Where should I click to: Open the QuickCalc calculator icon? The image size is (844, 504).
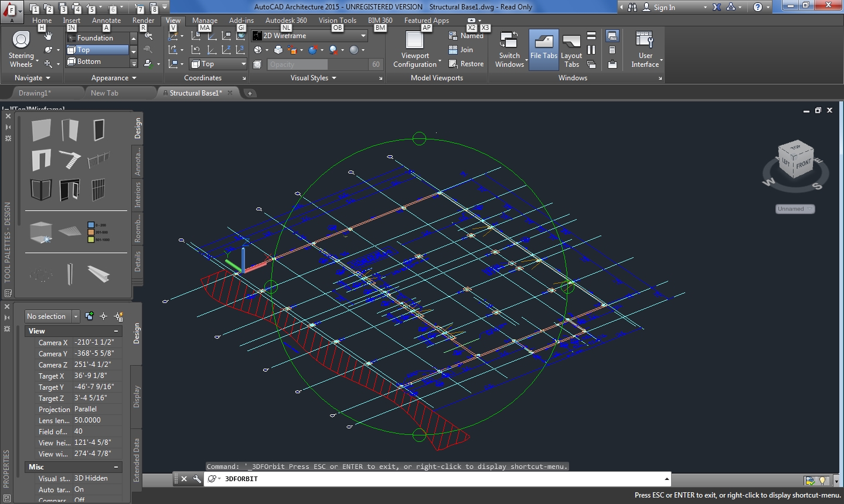point(612,50)
